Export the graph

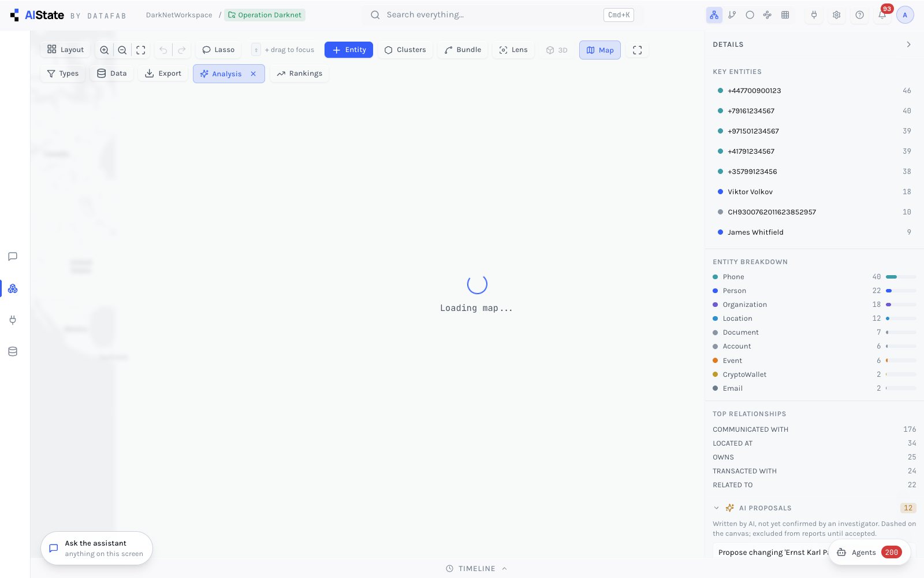pyautogui.click(x=163, y=74)
